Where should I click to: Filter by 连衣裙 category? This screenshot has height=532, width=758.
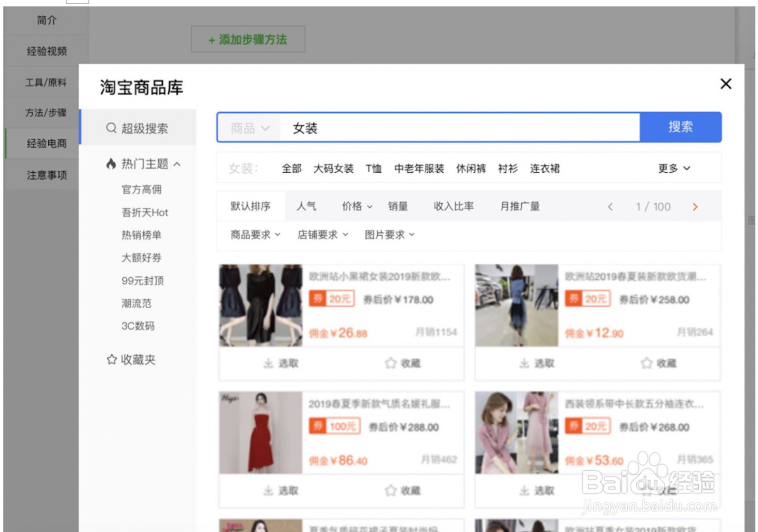pyautogui.click(x=545, y=168)
